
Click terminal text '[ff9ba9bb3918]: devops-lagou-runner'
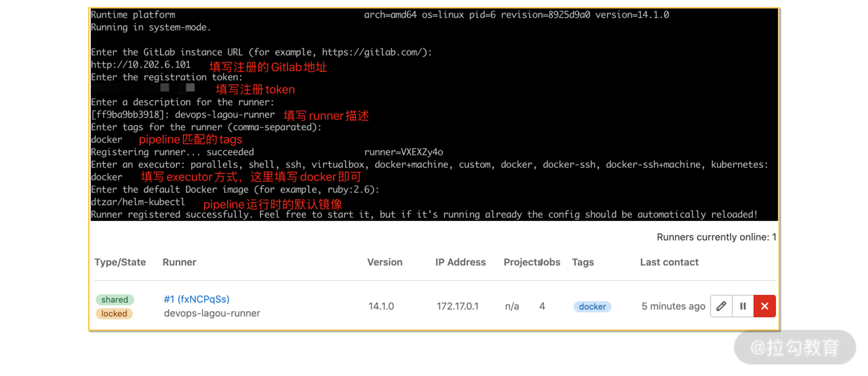point(183,115)
